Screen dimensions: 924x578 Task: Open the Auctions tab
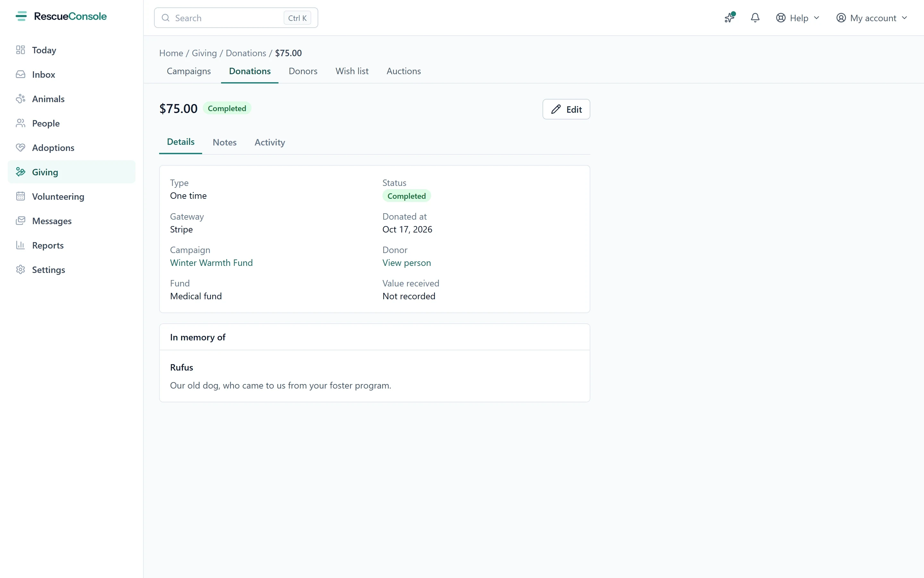click(x=404, y=71)
